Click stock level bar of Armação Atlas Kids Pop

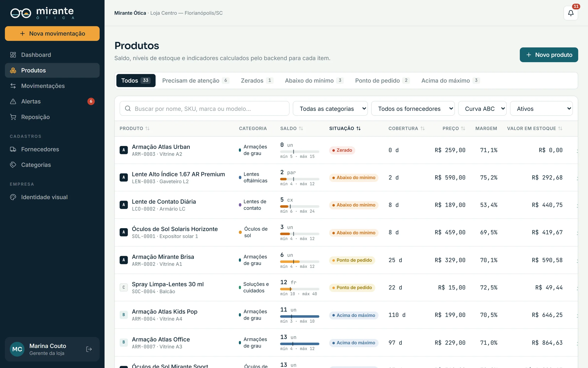point(300,316)
